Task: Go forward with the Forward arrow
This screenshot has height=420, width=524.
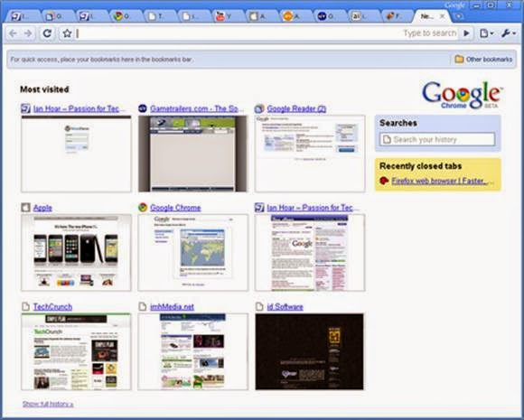Action: tap(28, 33)
